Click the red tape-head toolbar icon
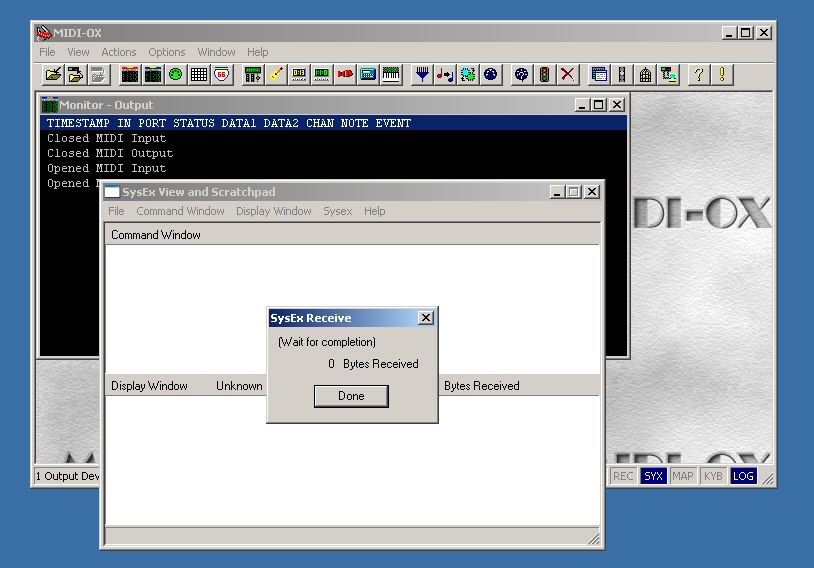This screenshot has width=814, height=568. (x=344, y=75)
